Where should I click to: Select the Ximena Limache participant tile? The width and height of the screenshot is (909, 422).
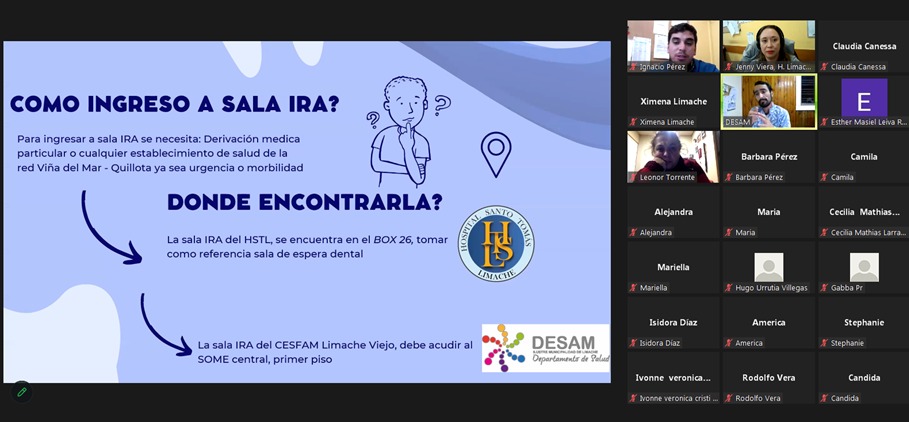click(x=672, y=101)
